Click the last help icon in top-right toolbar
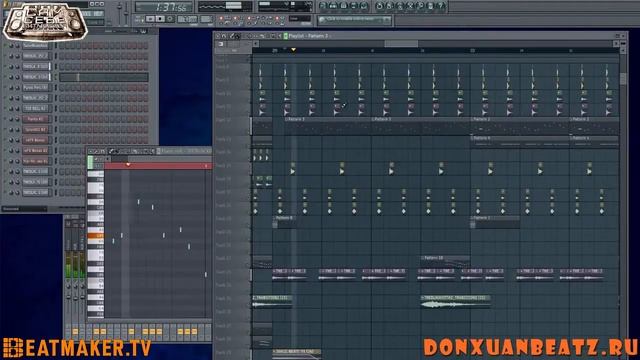Image resolution: width=640 pixels, height=360 pixels. [441, 6]
